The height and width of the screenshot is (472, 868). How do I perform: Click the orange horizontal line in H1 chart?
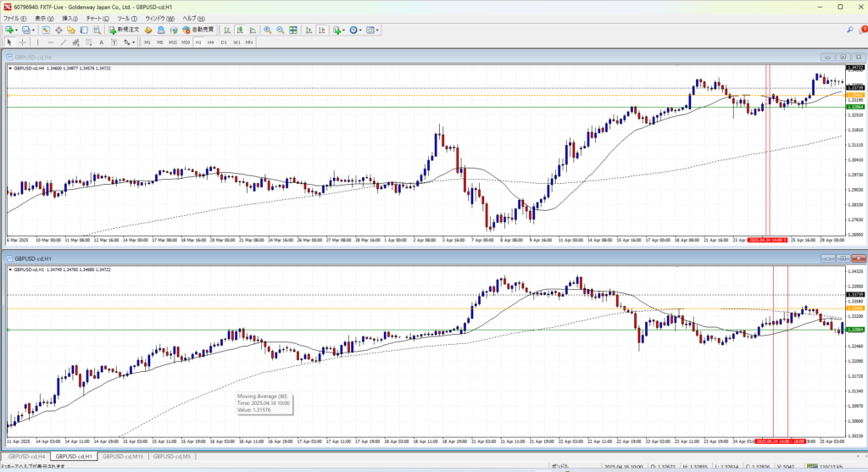[x=339, y=308]
